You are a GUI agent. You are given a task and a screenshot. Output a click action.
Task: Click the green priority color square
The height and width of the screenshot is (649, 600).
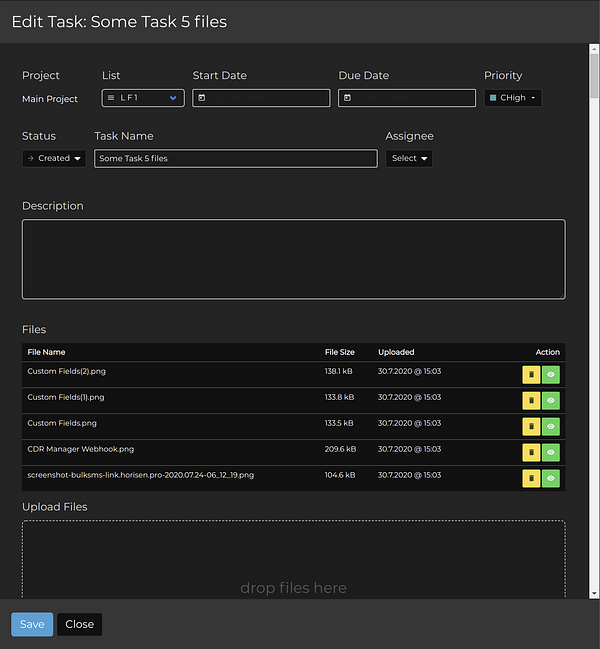(493, 98)
